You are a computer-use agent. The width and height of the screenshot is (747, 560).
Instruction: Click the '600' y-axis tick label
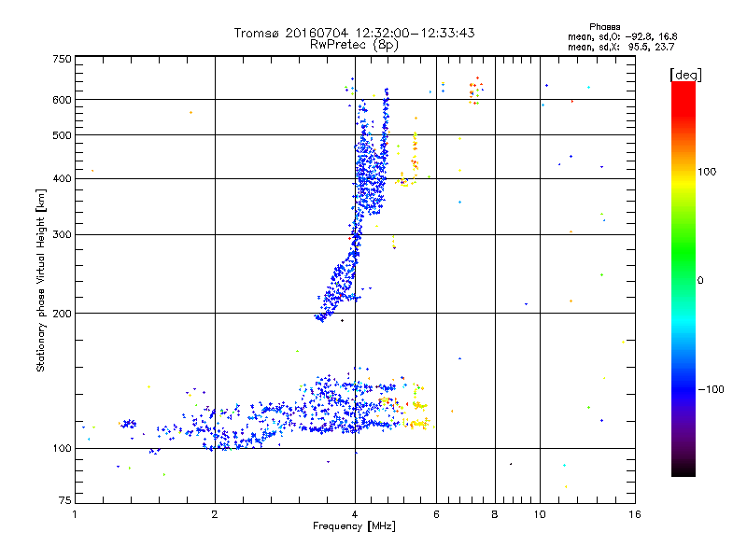[62, 100]
